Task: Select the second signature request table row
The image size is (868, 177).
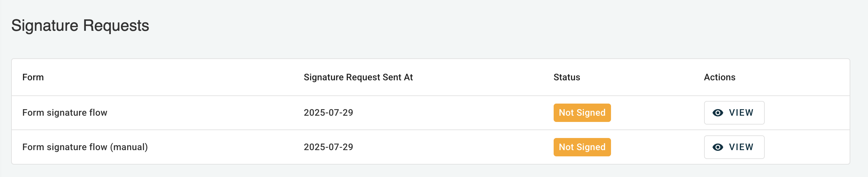Action: click(x=438, y=147)
